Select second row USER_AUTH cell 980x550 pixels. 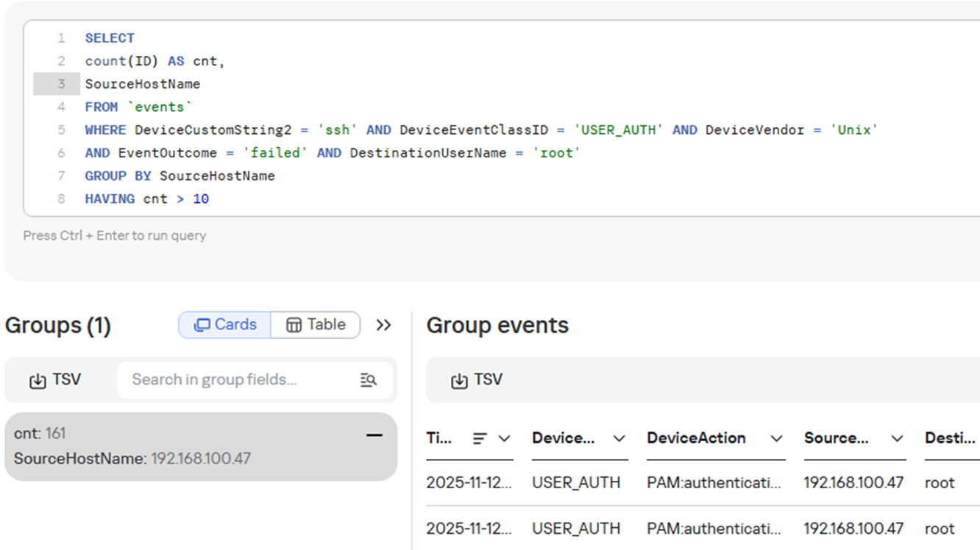click(x=576, y=529)
